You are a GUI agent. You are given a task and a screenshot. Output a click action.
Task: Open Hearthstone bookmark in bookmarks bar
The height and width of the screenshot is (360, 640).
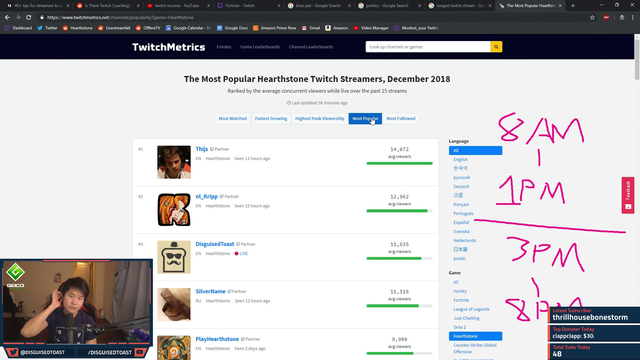tap(78, 28)
